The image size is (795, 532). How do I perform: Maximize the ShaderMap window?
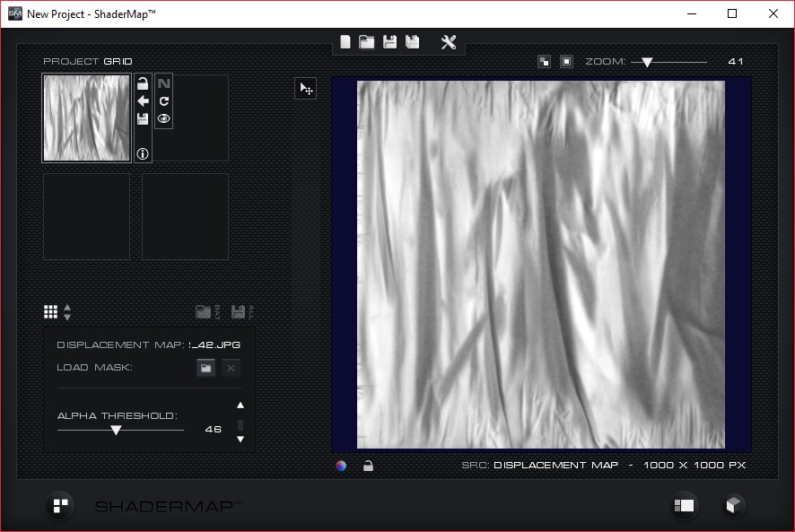(x=732, y=13)
